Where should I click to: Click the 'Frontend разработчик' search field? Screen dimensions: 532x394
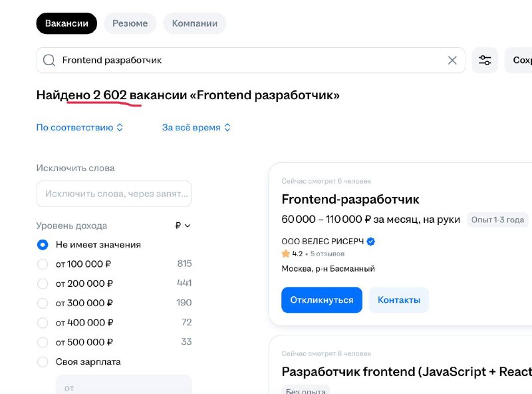click(251, 60)
